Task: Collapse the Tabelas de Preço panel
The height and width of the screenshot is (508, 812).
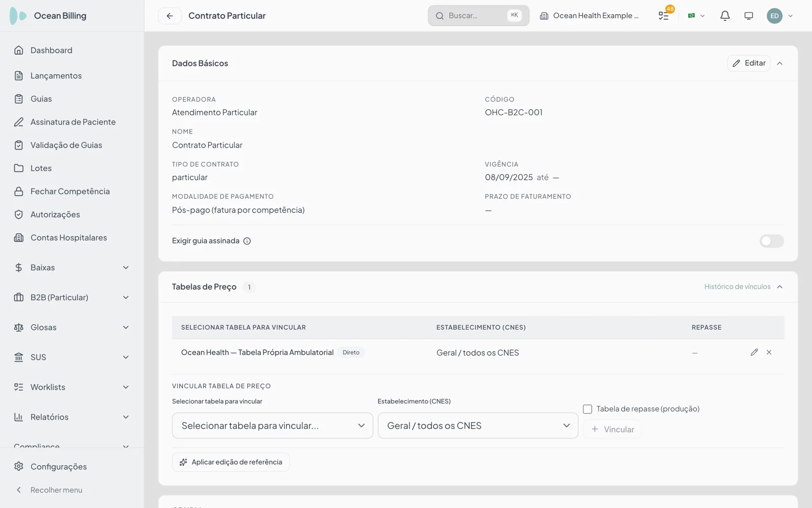Action: pyautogui.click(x=780, y=287)
